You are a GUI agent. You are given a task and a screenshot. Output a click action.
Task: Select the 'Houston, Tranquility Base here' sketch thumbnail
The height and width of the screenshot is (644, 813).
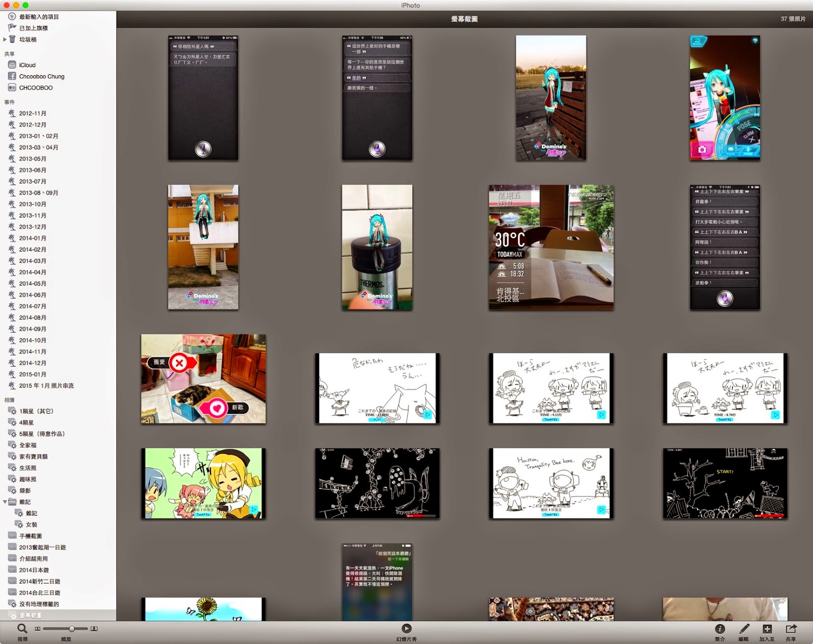tap(551, 483)
